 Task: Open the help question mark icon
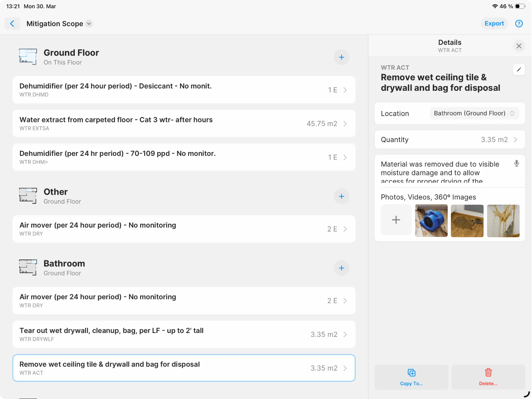[x=519, y=24]
